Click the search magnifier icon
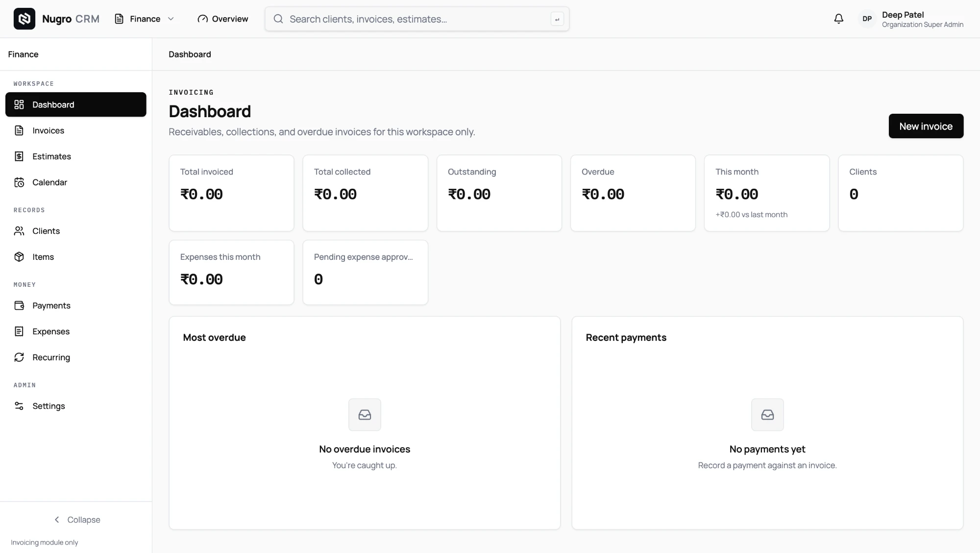Image resolution: width=980 pixels, height=553 pixels. pos(278,19)
